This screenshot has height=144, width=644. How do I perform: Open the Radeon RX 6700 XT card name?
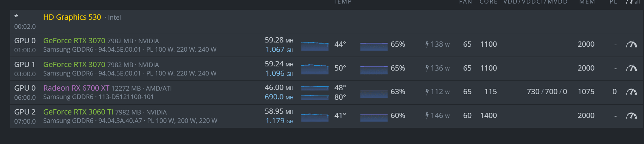point(76,88)
